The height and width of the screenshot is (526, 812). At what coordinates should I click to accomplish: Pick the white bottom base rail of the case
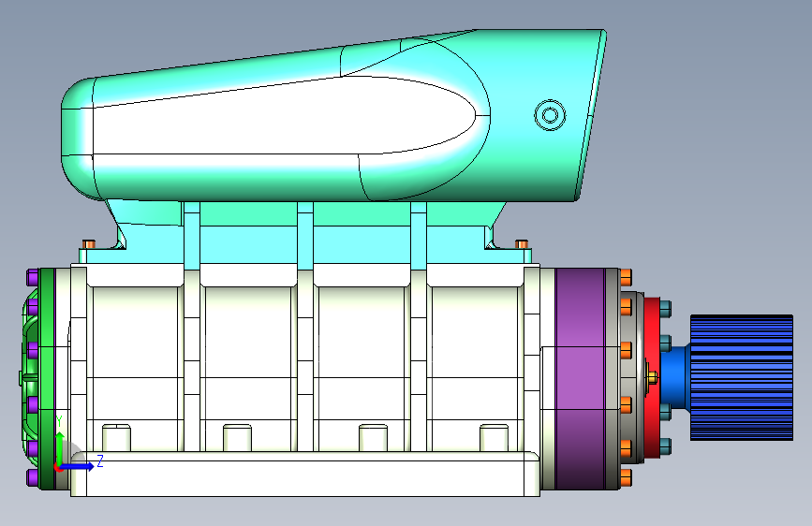[x=305, y=474]
